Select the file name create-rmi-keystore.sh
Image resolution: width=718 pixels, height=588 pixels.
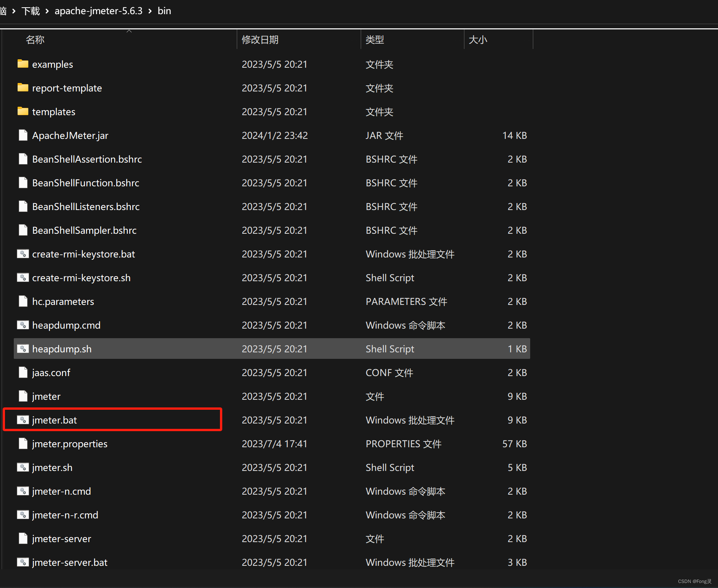click(x=81, y=278)
